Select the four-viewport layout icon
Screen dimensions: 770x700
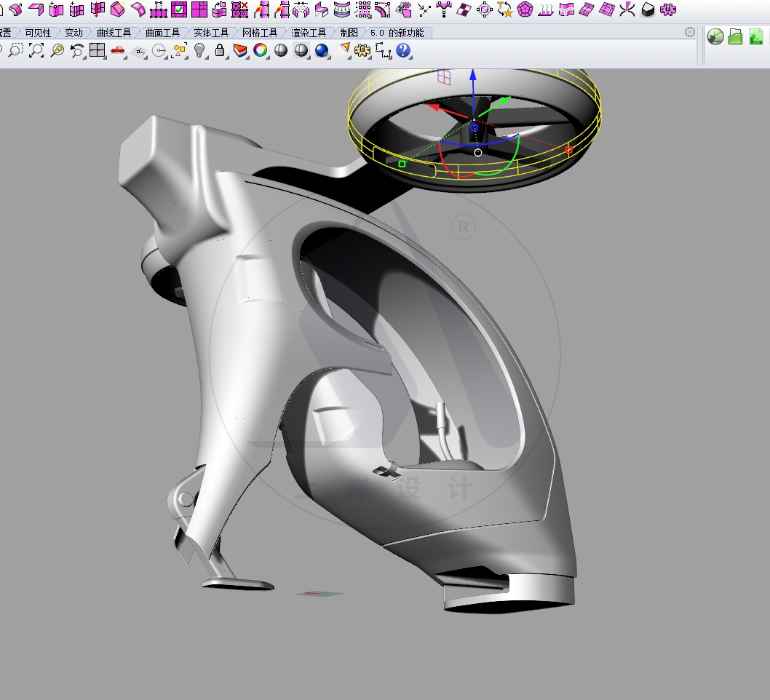click(98, 51)
